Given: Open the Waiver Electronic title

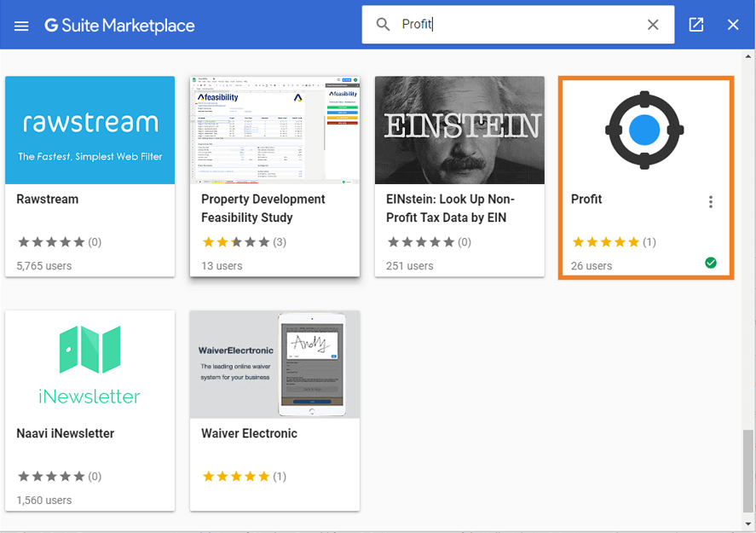Looking at the screenshot, I should click(249, 433).
